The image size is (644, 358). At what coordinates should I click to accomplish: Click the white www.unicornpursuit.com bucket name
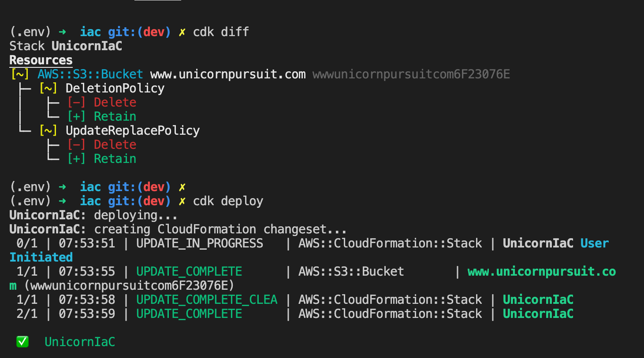click(228, 74)
